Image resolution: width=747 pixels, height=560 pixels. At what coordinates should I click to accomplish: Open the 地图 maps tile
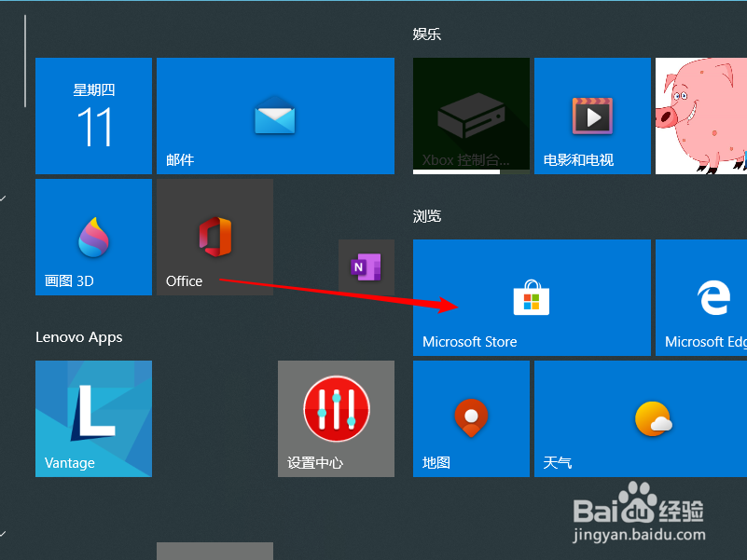(x=471, y=418)
